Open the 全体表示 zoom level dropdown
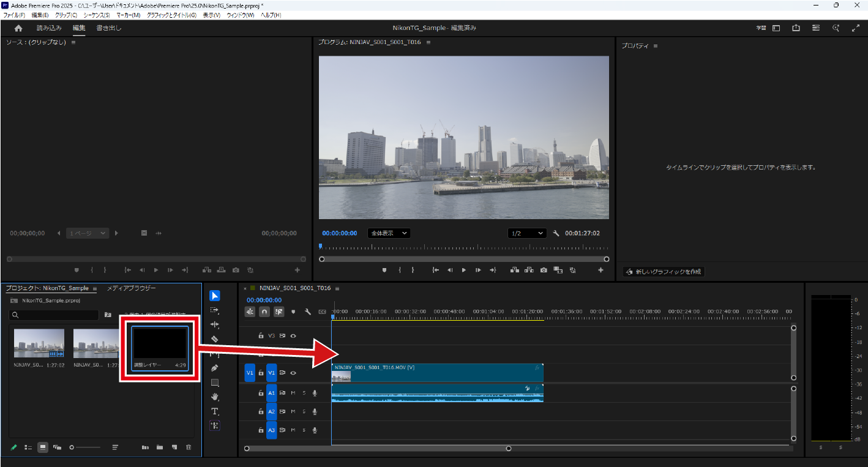This screenshot has height=467, width=868. tap(389, 233)
